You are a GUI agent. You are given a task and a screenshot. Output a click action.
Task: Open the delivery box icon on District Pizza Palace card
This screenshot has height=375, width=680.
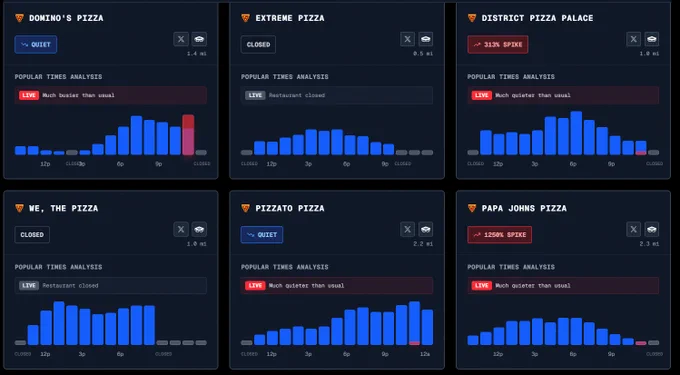tap(652, 39)
